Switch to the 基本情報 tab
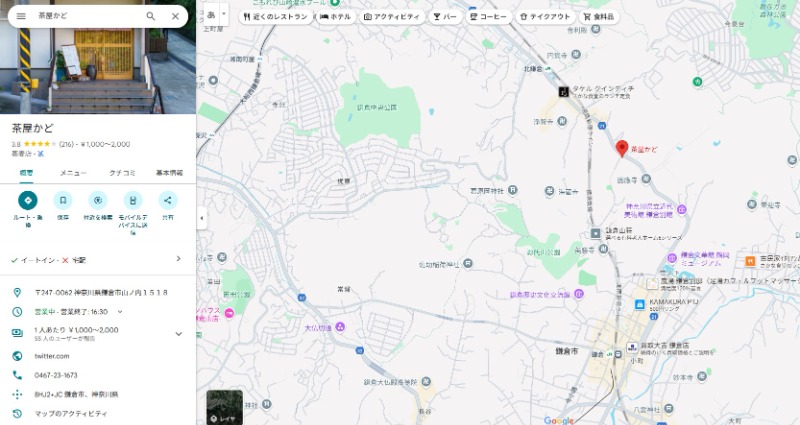 169,173
